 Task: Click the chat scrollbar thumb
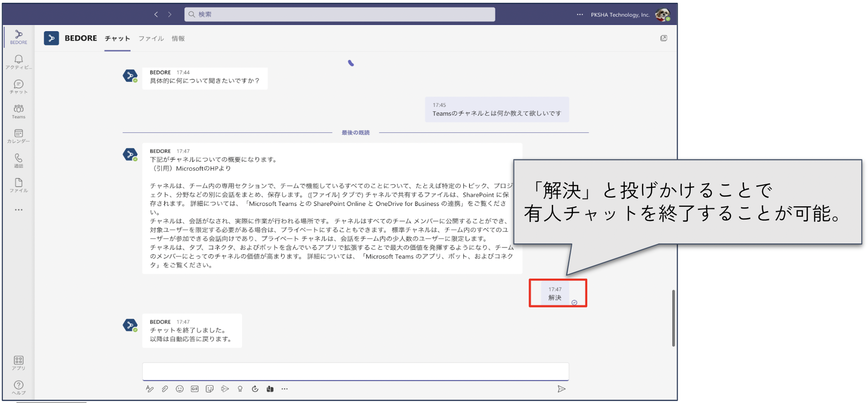pos(673,318)
